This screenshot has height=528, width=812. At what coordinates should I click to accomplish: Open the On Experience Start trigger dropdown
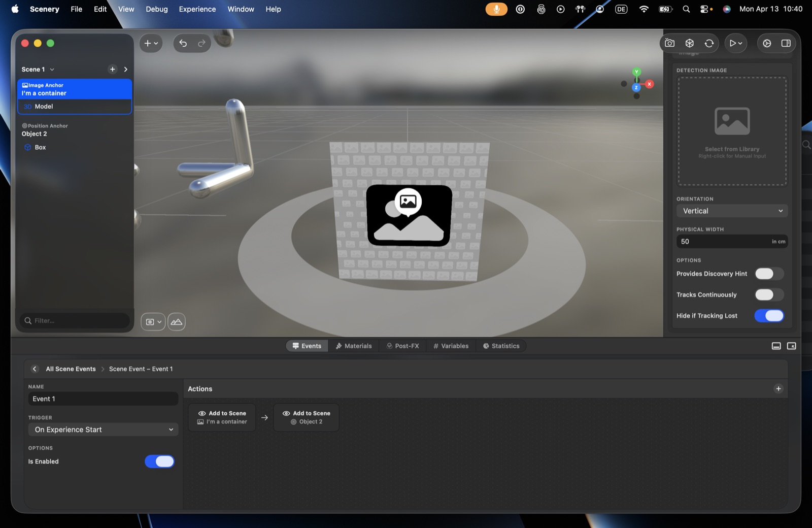[104, 430]
